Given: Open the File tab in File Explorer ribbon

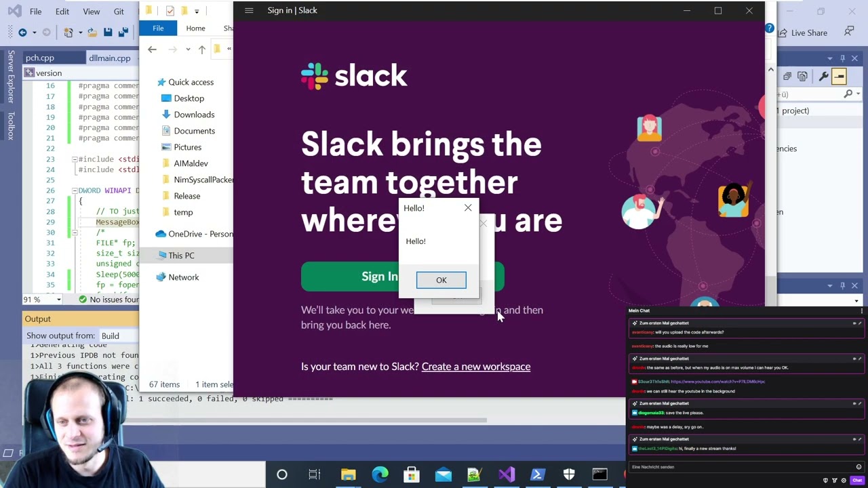Looking at the screenshot, I should pyautogui.click(x=158, y=28).
